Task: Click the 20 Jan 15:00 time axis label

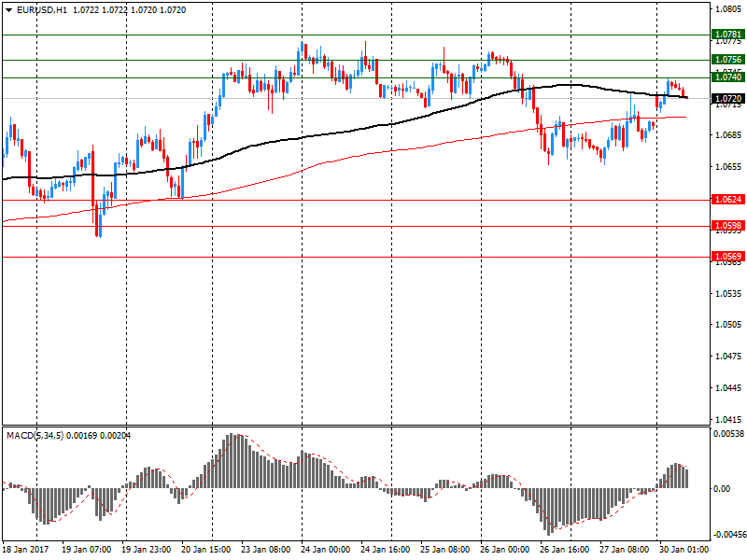Action: click(x=206, y=550)
